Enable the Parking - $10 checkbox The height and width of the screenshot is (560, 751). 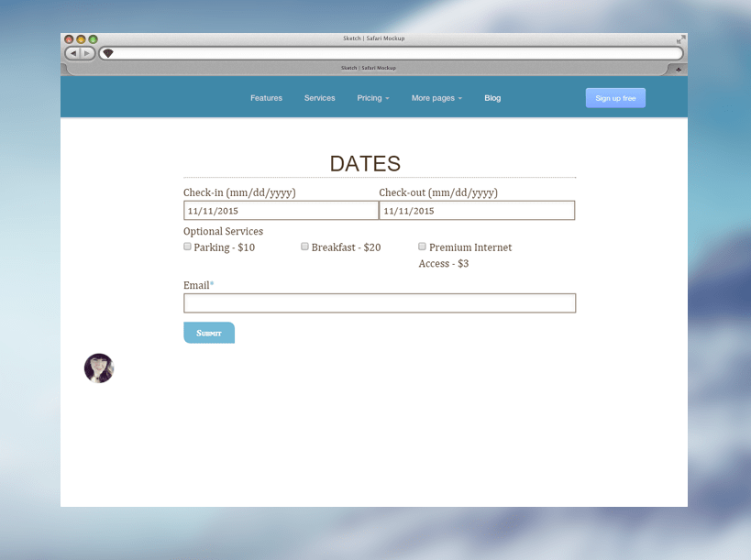(187, 246)
